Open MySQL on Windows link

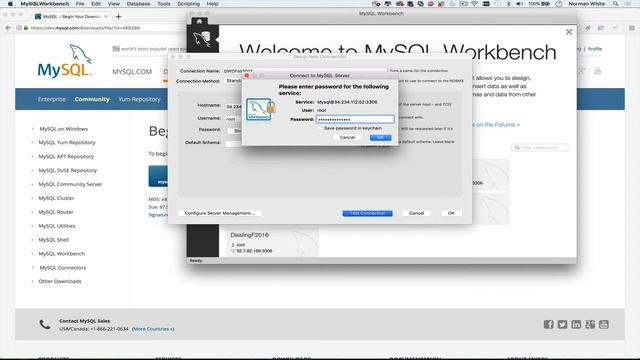[x=64, y=129]
